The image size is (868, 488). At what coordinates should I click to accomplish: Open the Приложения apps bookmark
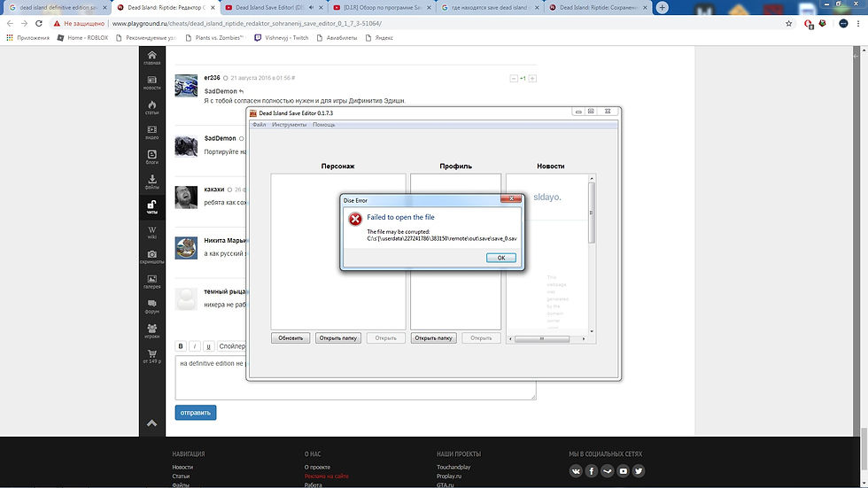tap(27, 37)
